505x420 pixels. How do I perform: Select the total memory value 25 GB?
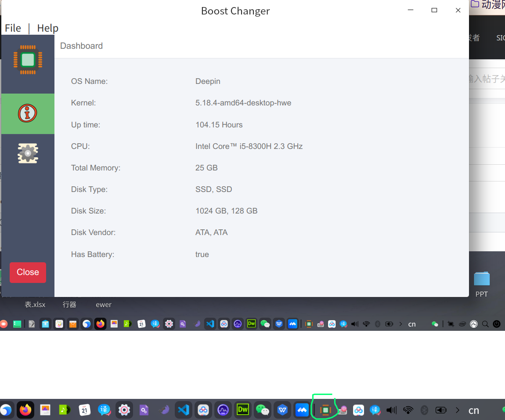206,168
